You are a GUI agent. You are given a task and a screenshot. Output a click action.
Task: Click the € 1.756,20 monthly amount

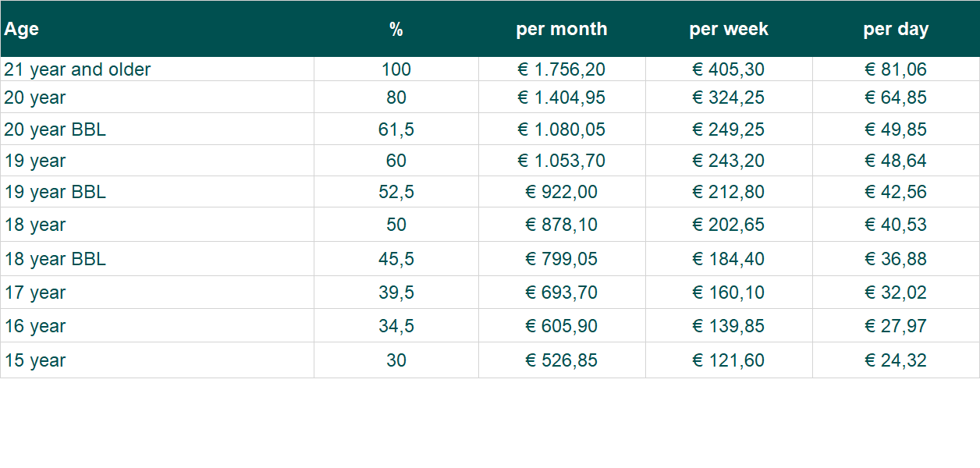(x=561, y=69)
